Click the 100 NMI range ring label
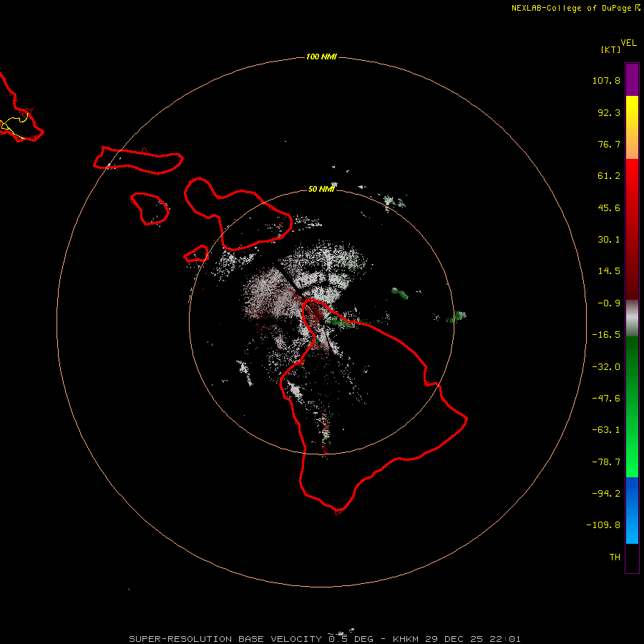This screenshot has width=644, height=644. (321, 57)
